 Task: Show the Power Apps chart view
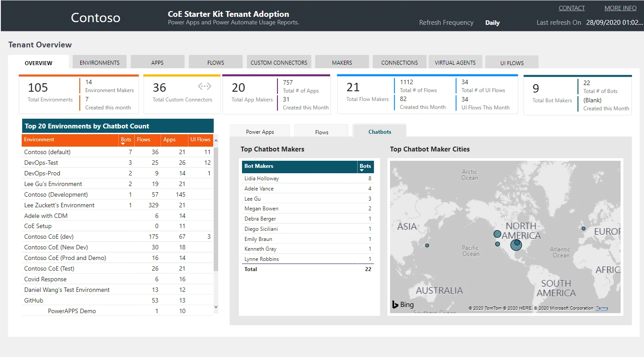click(260, 132)
